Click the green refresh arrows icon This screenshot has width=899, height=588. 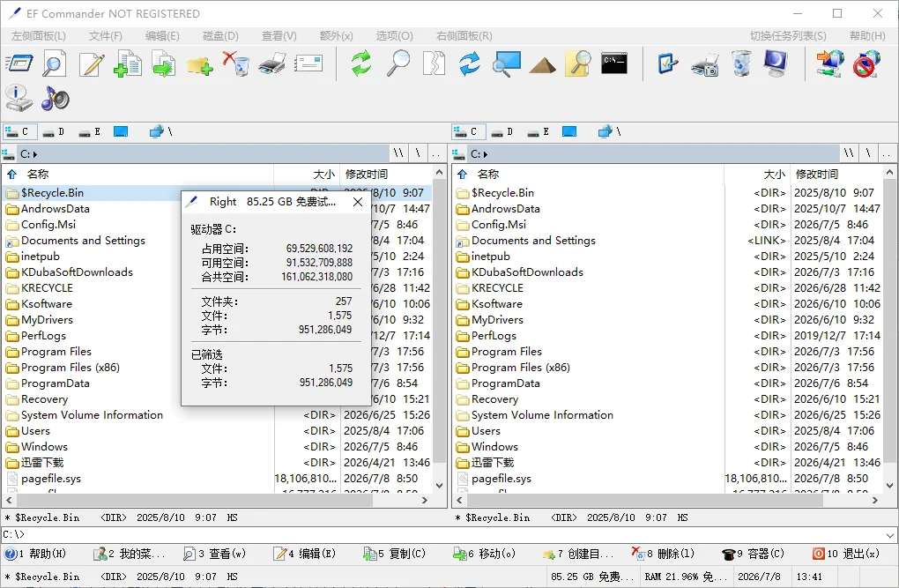click(361, 63)
